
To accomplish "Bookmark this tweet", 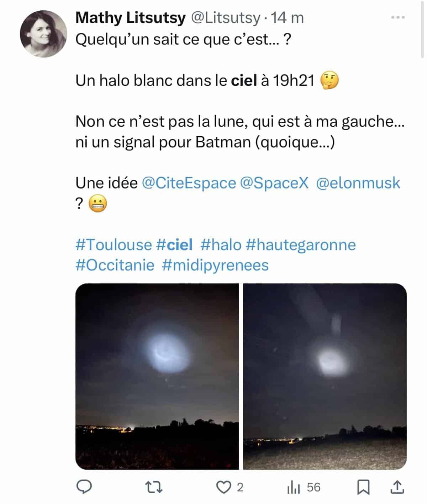I will pyautogui.click(x=363, y=487).
